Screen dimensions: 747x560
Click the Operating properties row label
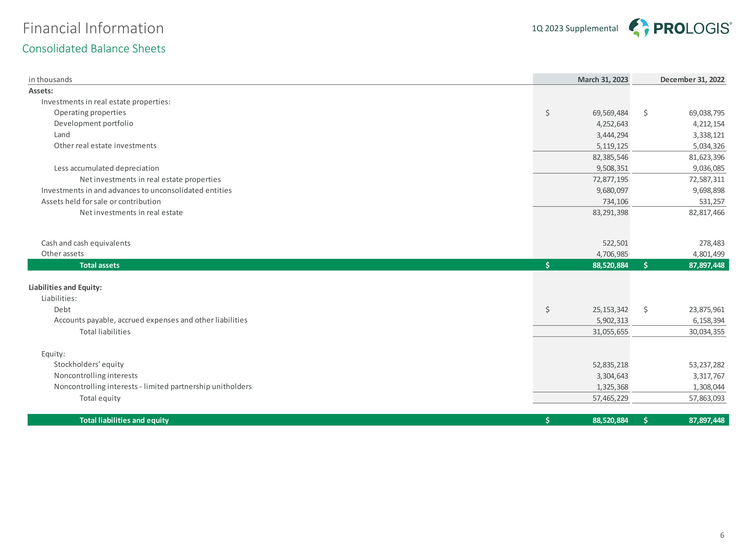[x=90, y=112]
